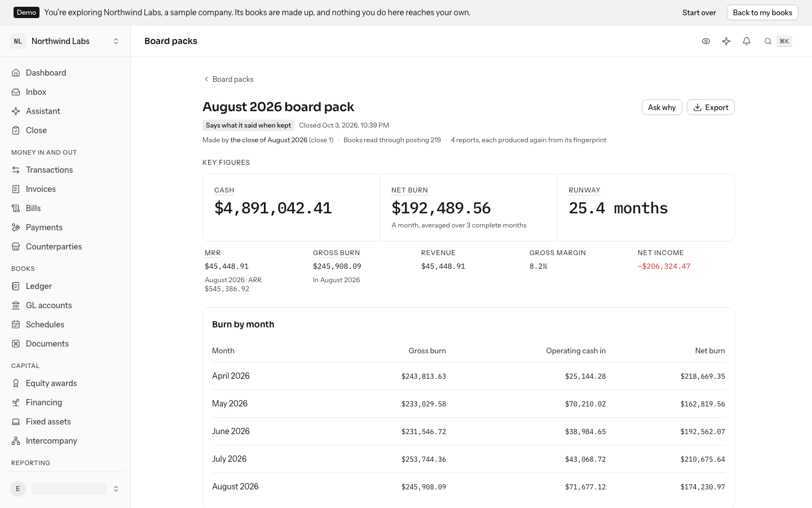Viewport: 812px width, 508px height.
Task: Click the Close clipboard icon
Action: click(16, 130)
